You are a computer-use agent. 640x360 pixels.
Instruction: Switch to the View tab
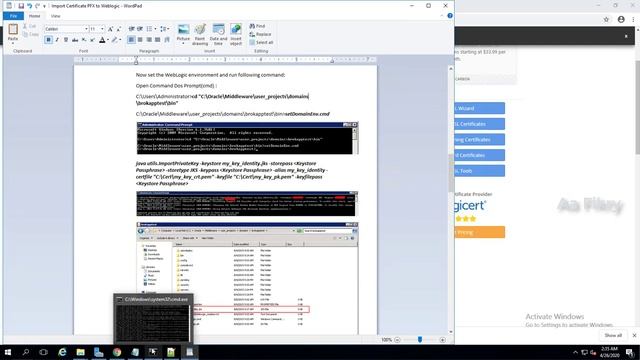click(x=56, y=16)
